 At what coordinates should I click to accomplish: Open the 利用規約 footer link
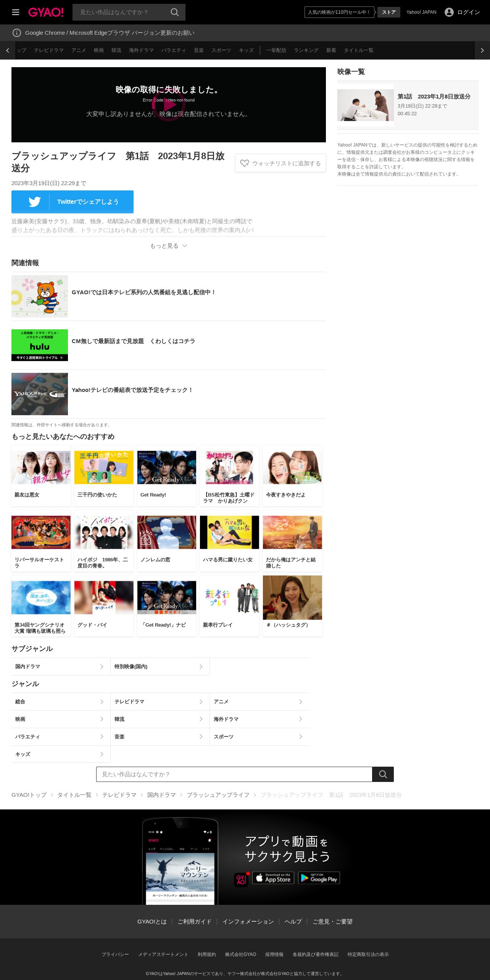tap(207, 954)
